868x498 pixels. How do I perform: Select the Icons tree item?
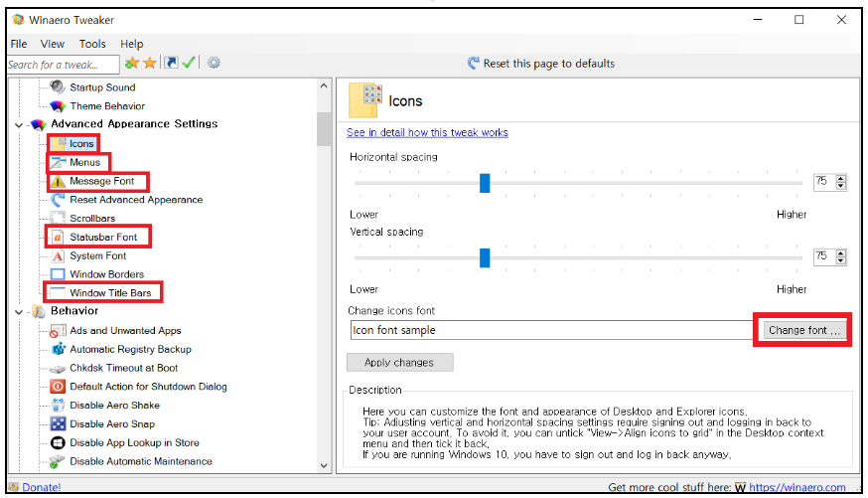[81, 143]
